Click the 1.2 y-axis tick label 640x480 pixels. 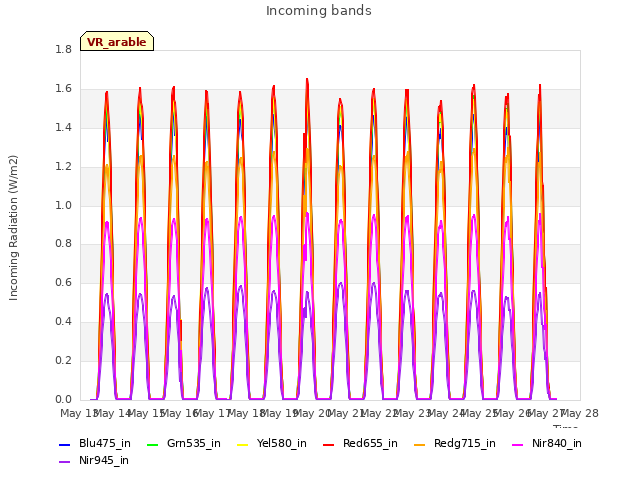pos(63,166)
